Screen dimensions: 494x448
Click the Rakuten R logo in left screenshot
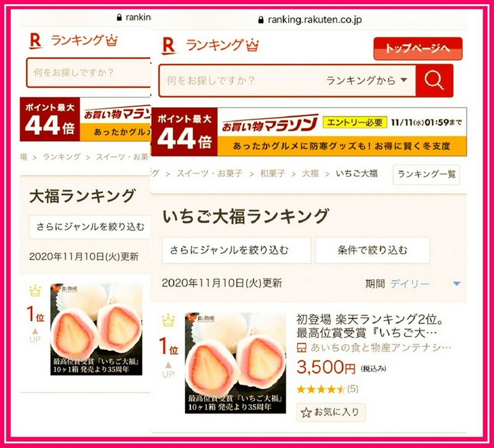pos(36,41)
